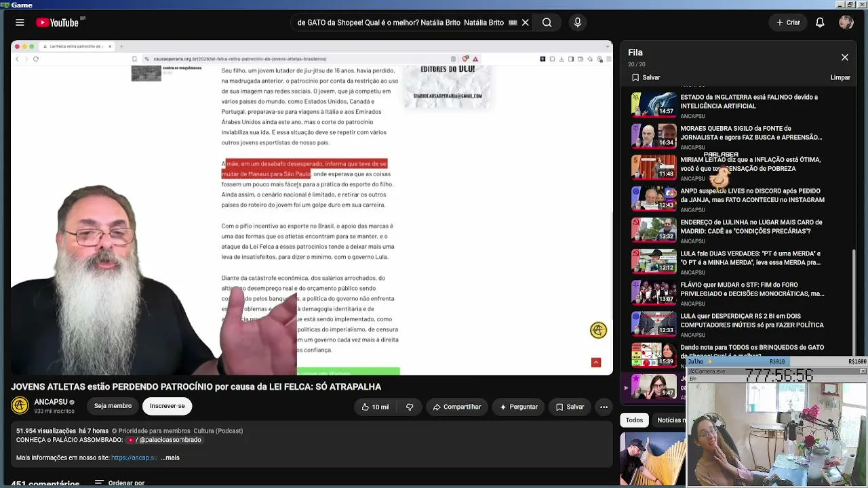Image resolution: width=868 pixels, height=488 pixels.
Task: Subscribe using Inscrever-se
Action: pyautogui.click(x=167, y=406)
